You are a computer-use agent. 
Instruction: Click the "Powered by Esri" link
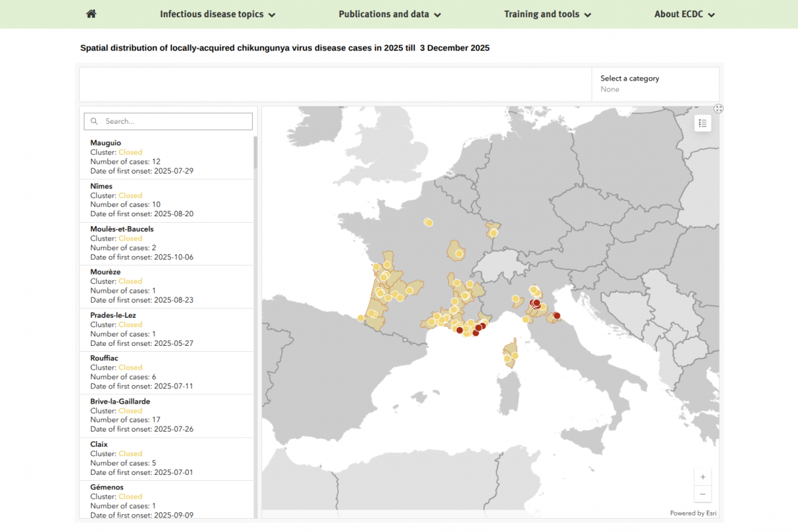pyautogui.click(x=693, y=513)
